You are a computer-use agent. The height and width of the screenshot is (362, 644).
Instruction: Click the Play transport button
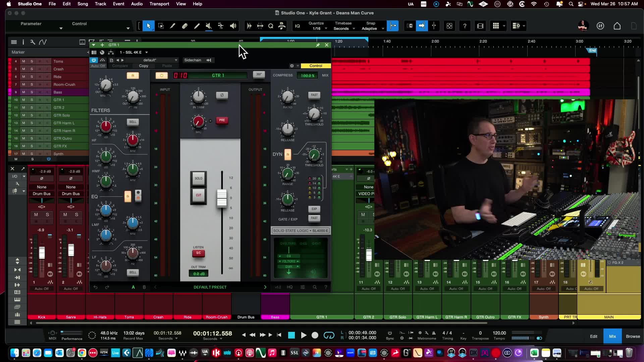[x=304, y=335]
